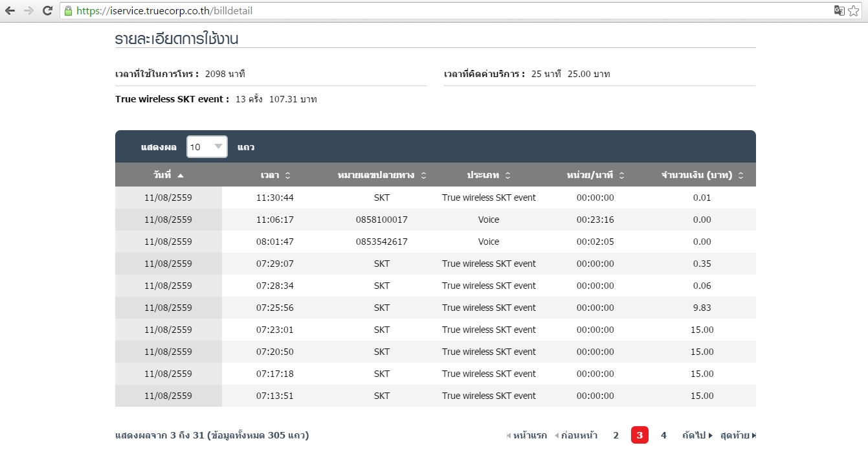
Task: Click the duration 00:02:05 cell
Action: click(595, 242)
